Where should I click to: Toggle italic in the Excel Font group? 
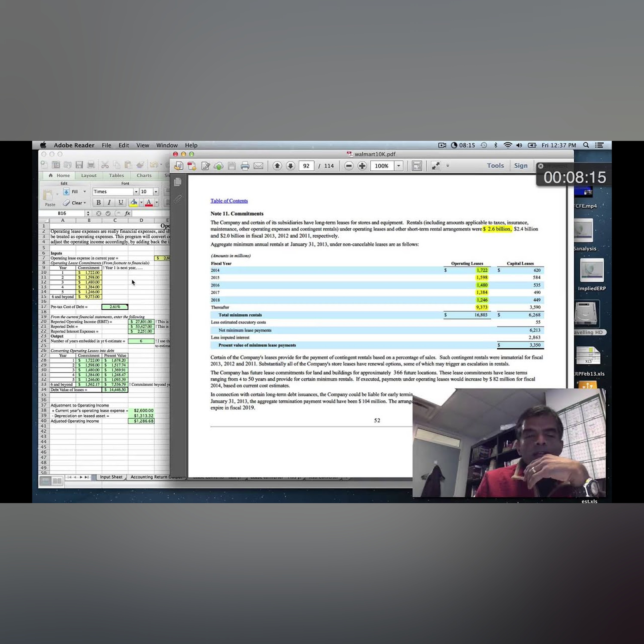click(x=109, y=202)
